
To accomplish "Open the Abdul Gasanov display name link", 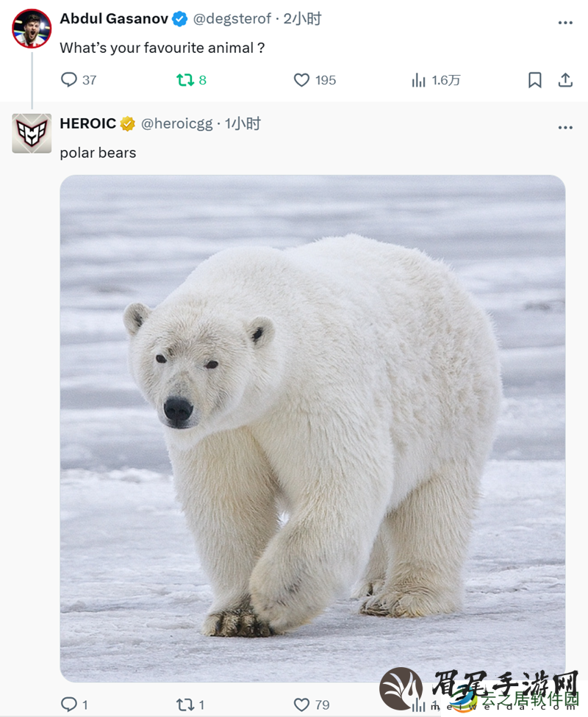I will (114, 19).
